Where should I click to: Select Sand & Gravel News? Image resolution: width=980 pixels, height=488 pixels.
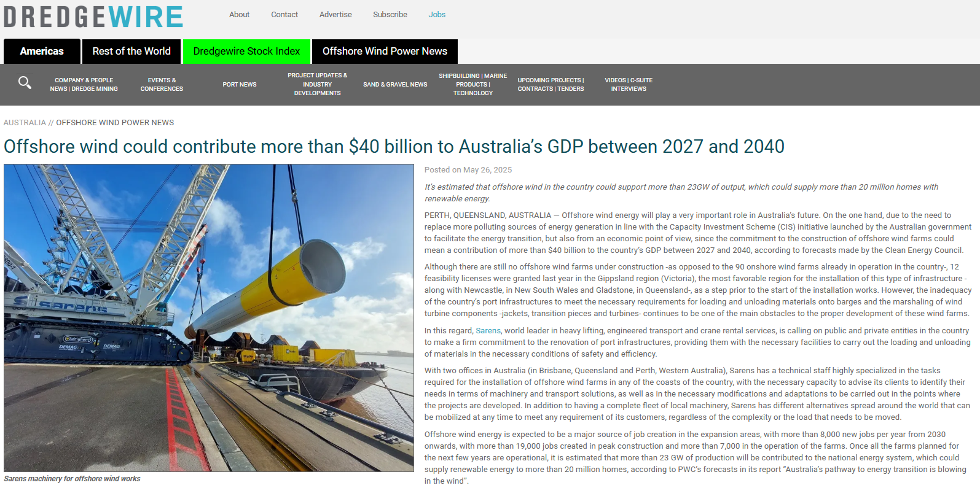point(395,85)
